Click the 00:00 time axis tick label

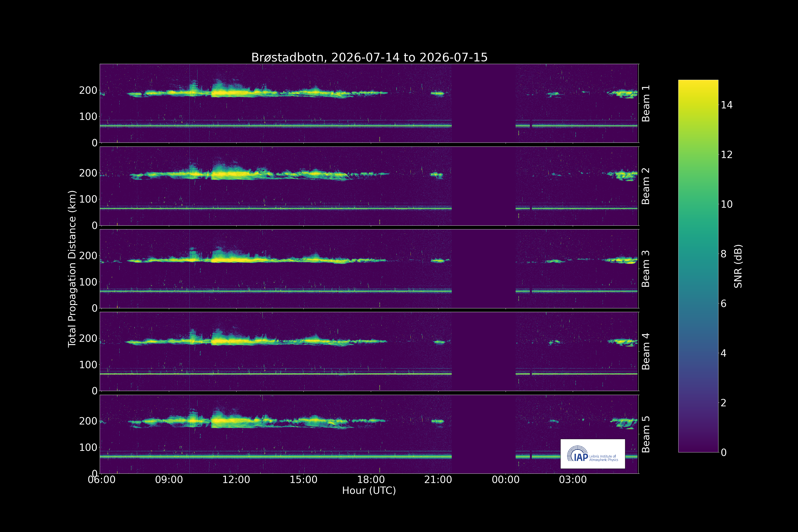[x=506, y=480]
